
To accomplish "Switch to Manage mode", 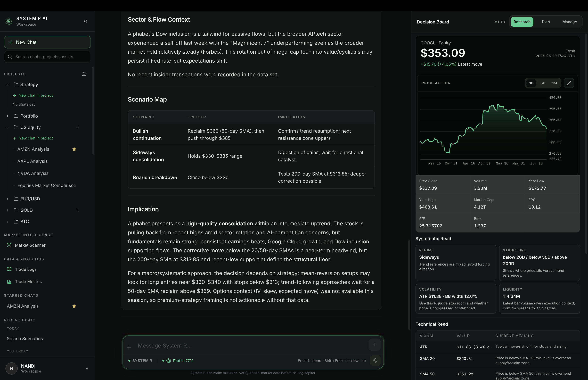I will point(569,22).
